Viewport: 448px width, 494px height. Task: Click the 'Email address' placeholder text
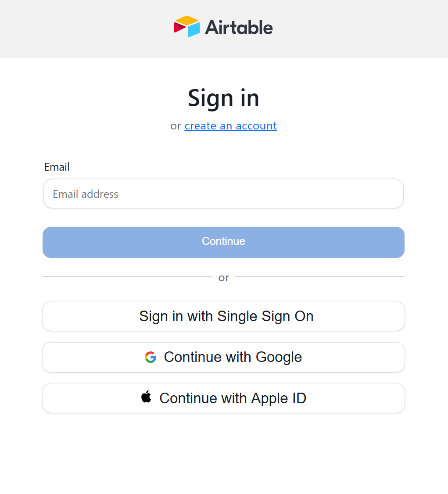coord(86,194)
